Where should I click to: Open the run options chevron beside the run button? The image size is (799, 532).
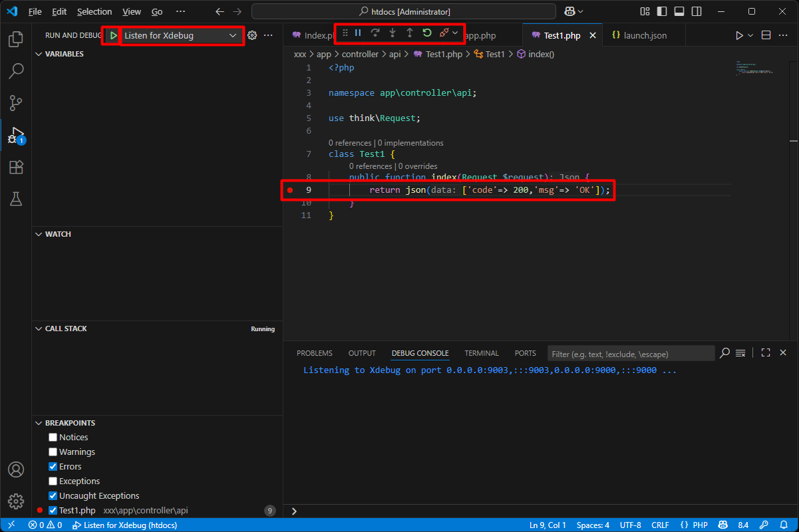[750, 35]
